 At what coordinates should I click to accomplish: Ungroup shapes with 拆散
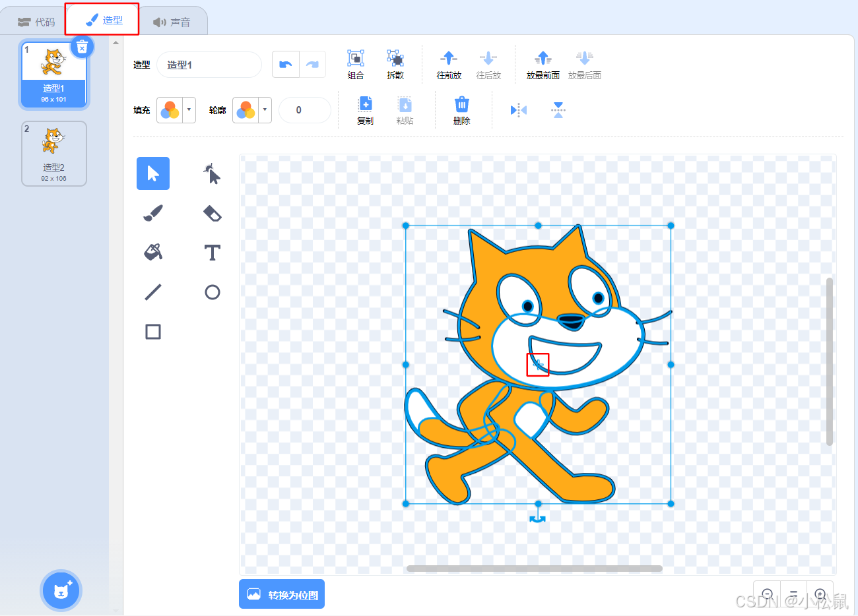(x=395, y=65)
